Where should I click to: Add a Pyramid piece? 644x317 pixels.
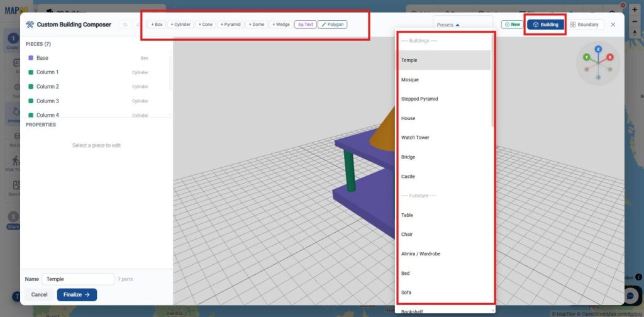(x=230, y=25)
